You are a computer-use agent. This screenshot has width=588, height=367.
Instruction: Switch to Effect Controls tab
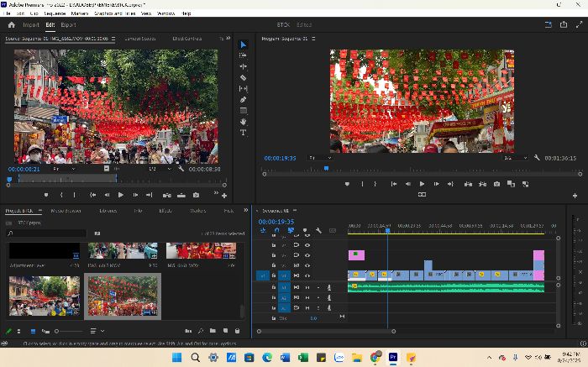coord(187,39)
